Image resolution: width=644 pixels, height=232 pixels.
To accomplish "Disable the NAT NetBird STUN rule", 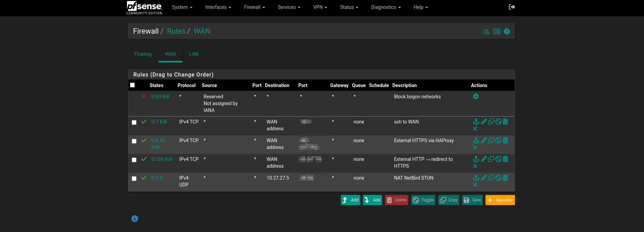I will click(498, 178).
